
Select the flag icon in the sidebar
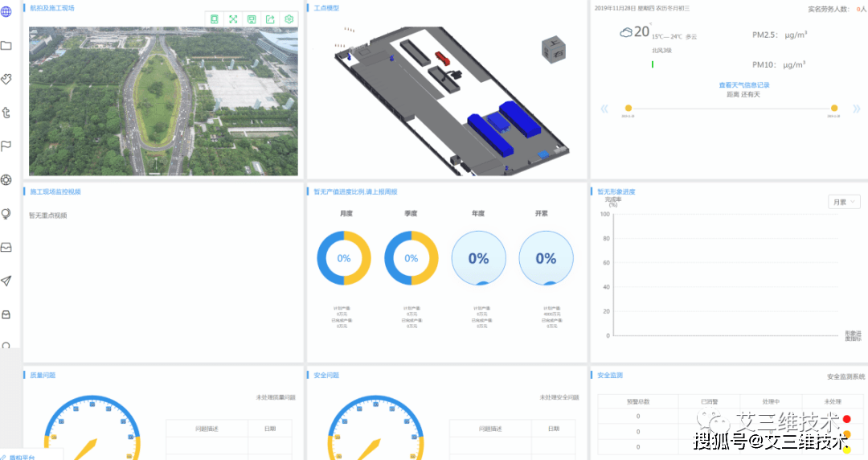pos(6,146)
